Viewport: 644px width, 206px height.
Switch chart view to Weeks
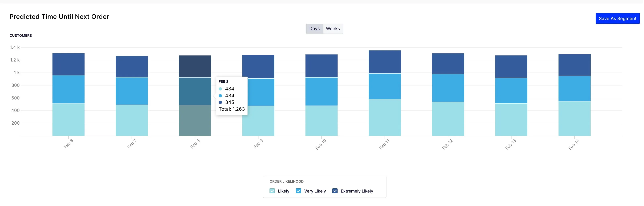coord(333,29)
